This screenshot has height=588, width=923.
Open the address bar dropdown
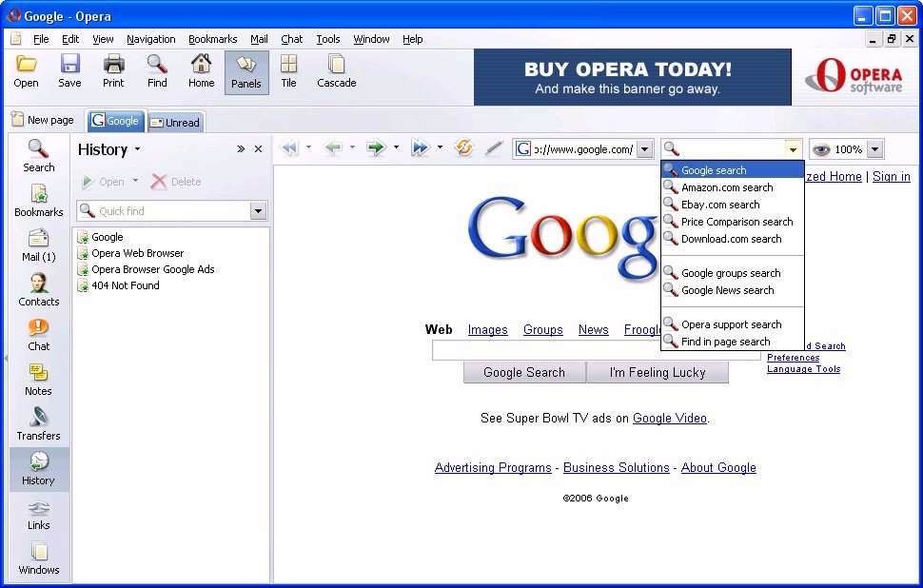(644, 149)
